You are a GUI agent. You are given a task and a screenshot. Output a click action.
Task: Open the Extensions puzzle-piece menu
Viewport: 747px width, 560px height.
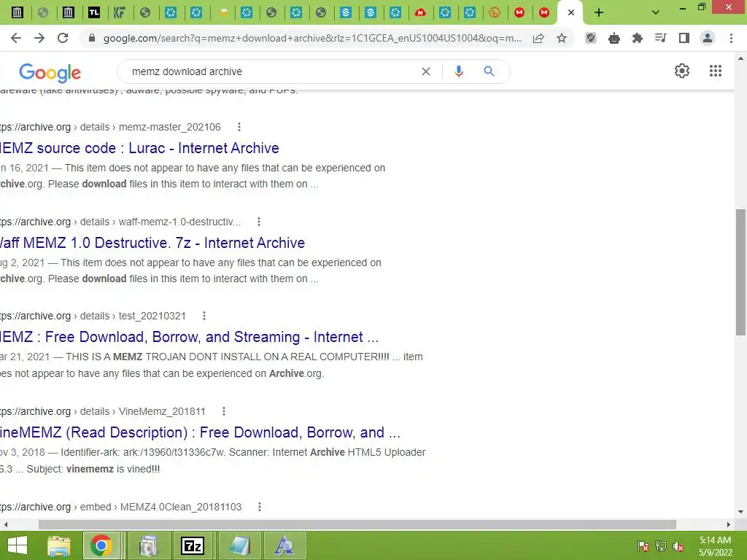(x=638, y=38)
